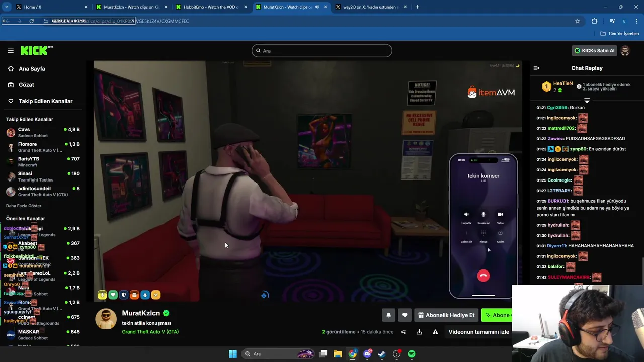Open Chrome from taskbar

pos(353,354)
